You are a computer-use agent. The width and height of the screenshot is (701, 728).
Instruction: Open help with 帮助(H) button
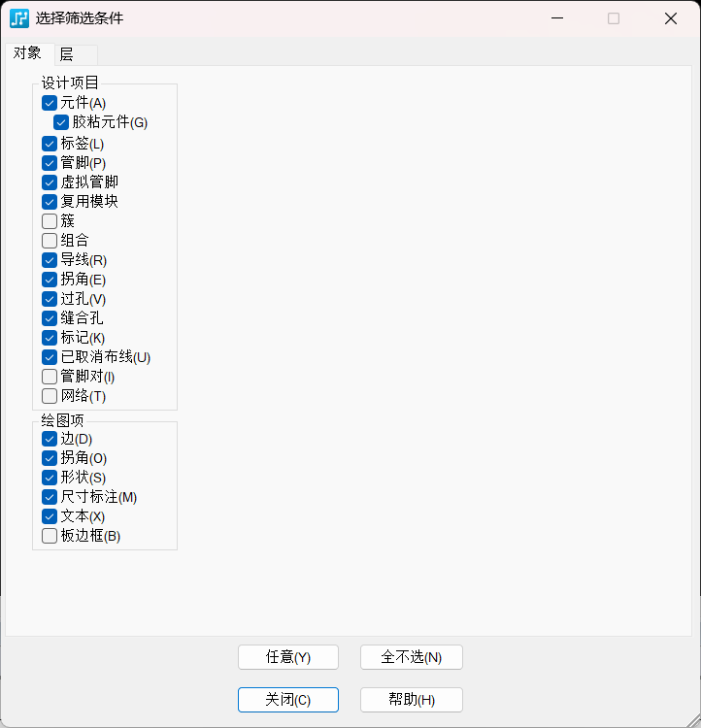point(411,700)
